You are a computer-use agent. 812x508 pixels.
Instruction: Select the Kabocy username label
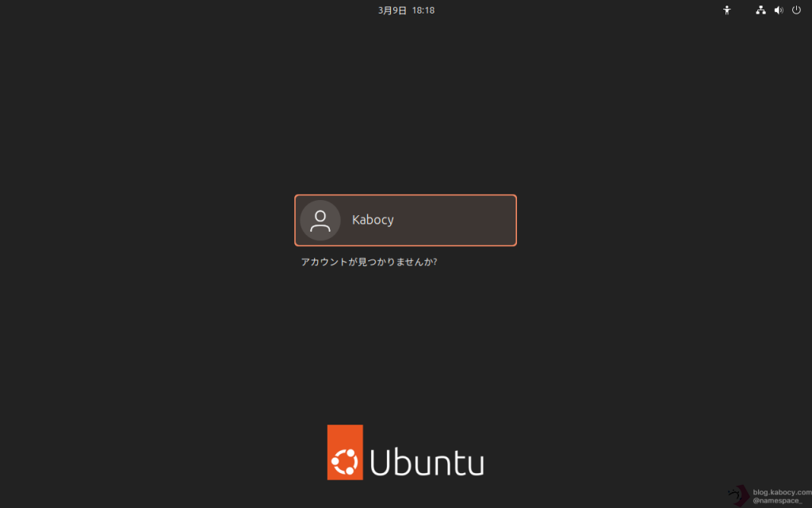pyautogui.click(x=373, y=220)
